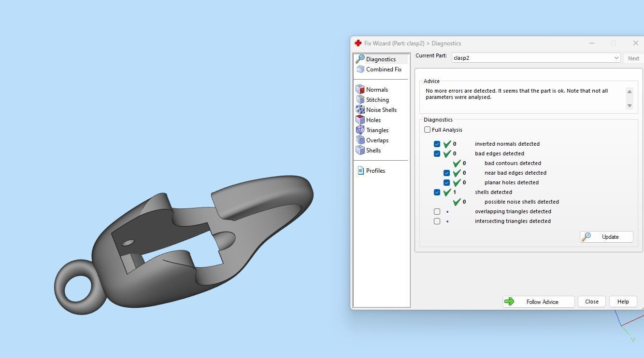Image resolution: width=644 pixels, height=358 pixels.
Task: Minimize the Fix Wizard window
Action: (592, 43)
